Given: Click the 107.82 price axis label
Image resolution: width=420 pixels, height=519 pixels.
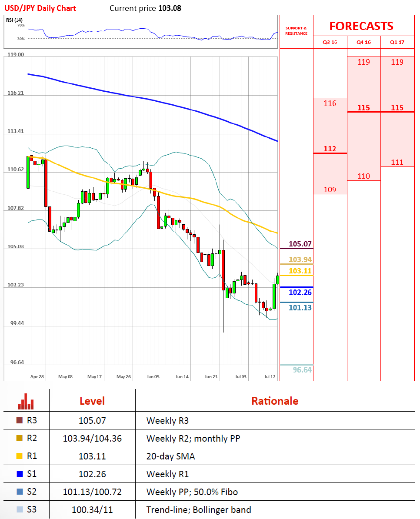Looking at the screenshot, I should pos(16,208).
